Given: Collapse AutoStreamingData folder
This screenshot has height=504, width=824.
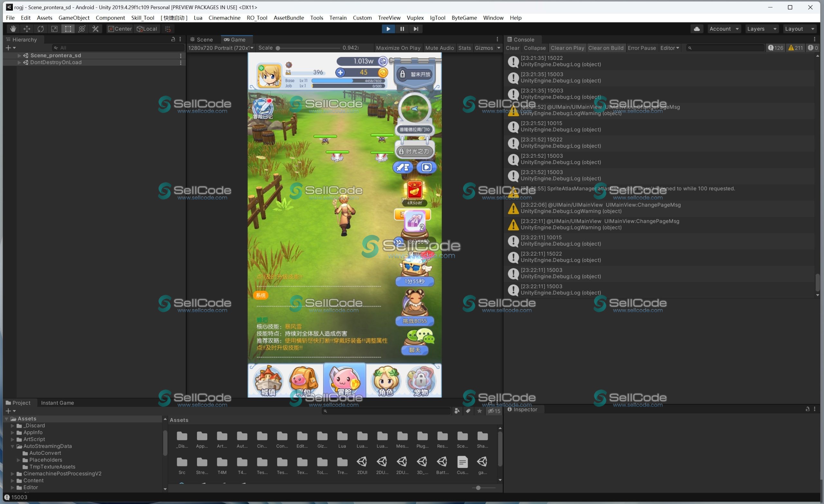Looking at the screenshot, I should [x=13, y=446].
